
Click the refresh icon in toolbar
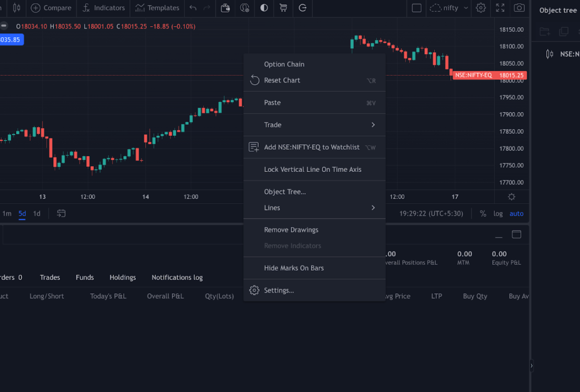pos(302,8)
